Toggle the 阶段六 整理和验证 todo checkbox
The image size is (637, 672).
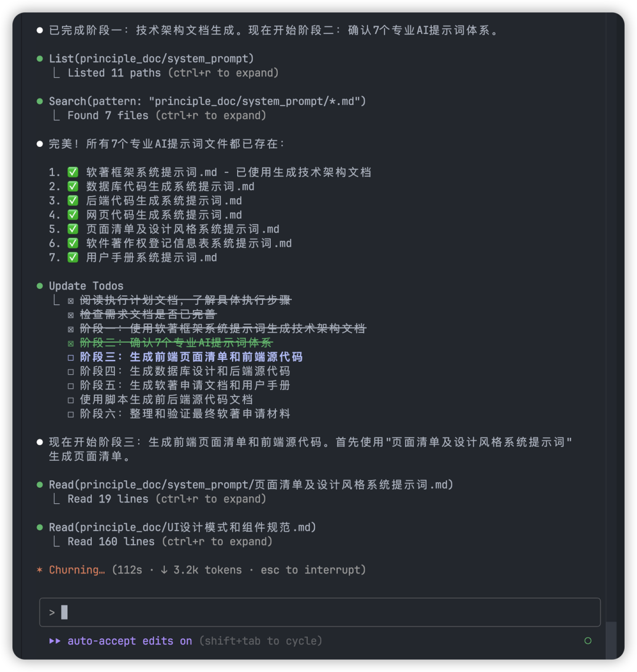click(x=71, y=414)
